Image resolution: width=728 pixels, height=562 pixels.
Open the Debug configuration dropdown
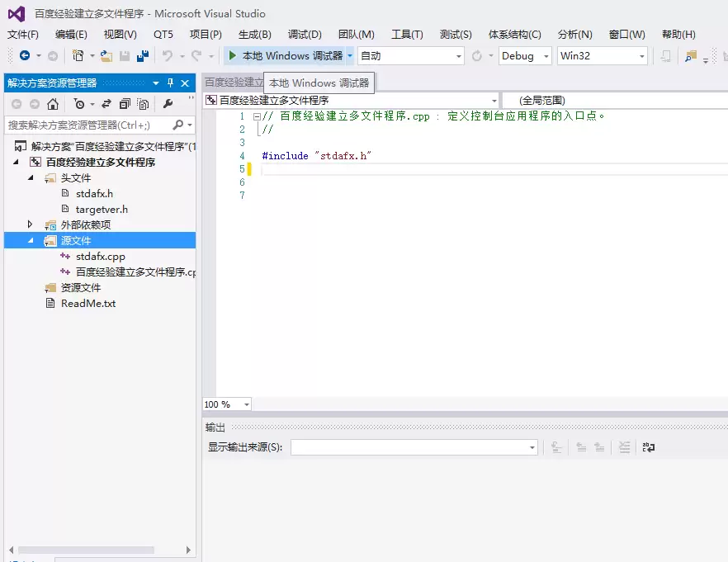pos(525,55)
